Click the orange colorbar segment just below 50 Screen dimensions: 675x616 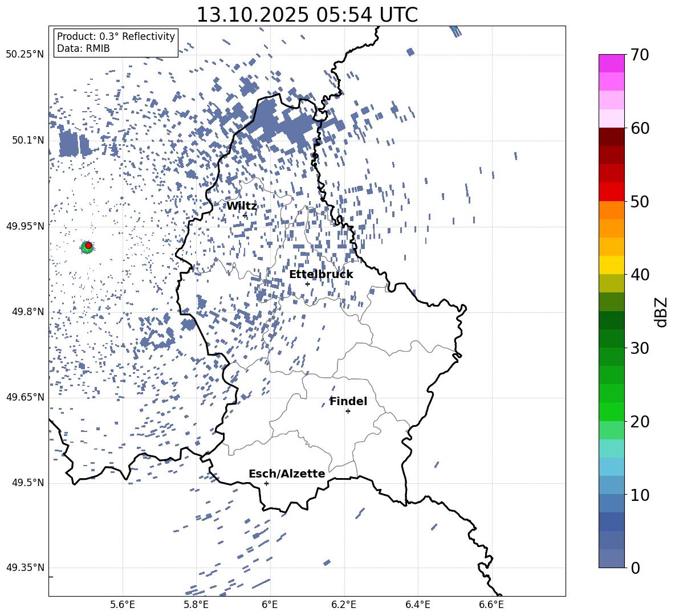click(611, 210)
